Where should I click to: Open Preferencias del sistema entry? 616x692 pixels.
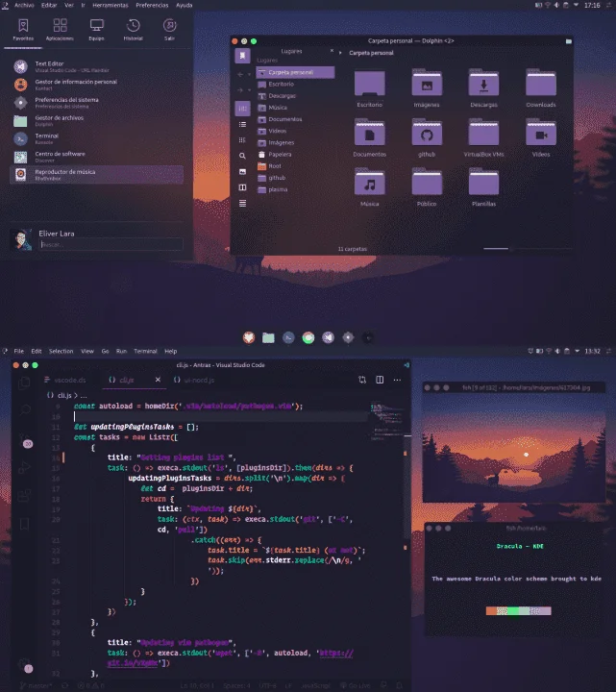point(96,103)
